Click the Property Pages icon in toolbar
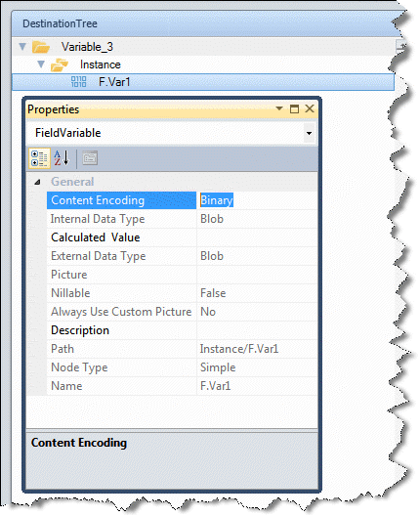This screenshot has height=517, width=420. pyautogui.click(x=90, y=158)
